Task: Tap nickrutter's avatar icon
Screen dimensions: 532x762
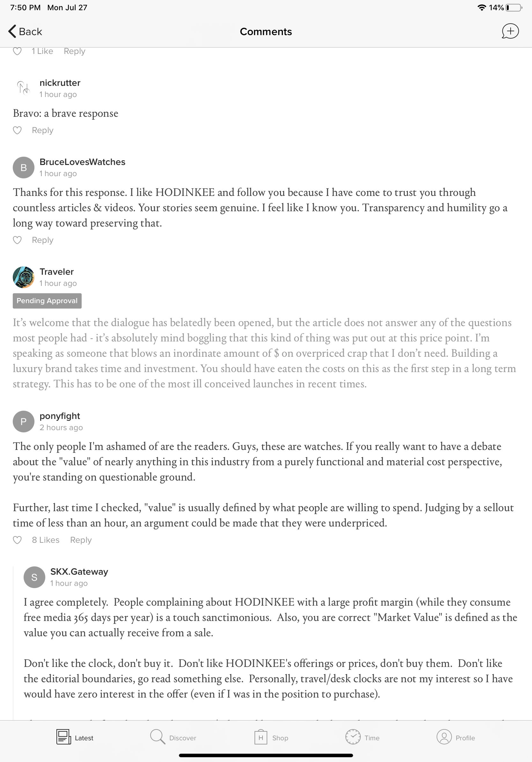Action: [x=24, y=88]
